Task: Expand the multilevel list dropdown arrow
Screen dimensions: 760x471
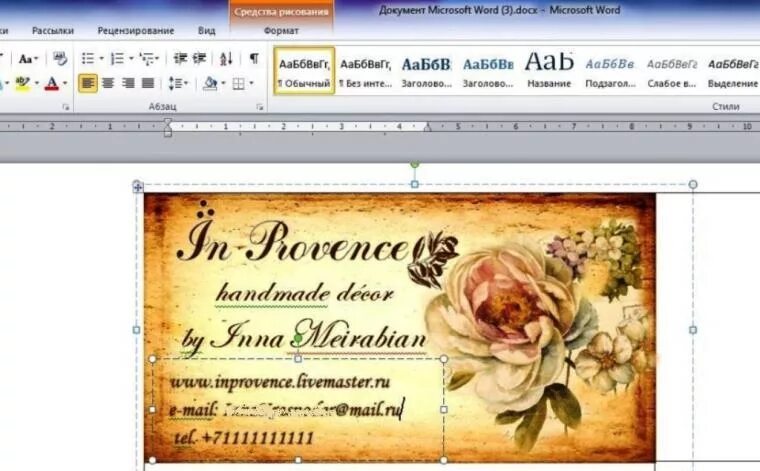Action: pyautogui.click(x=157, y=59)
